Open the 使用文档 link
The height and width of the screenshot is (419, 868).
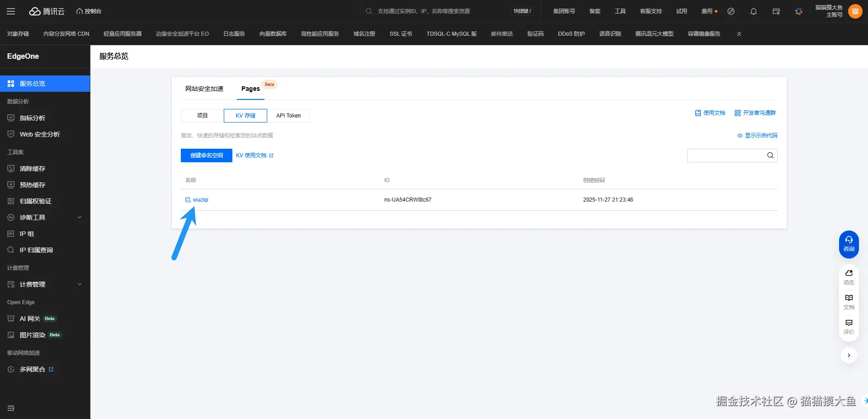coord(710,113)
